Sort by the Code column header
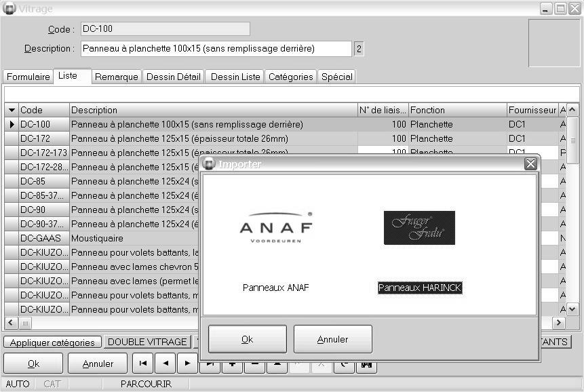 click(x=44, y=110)
